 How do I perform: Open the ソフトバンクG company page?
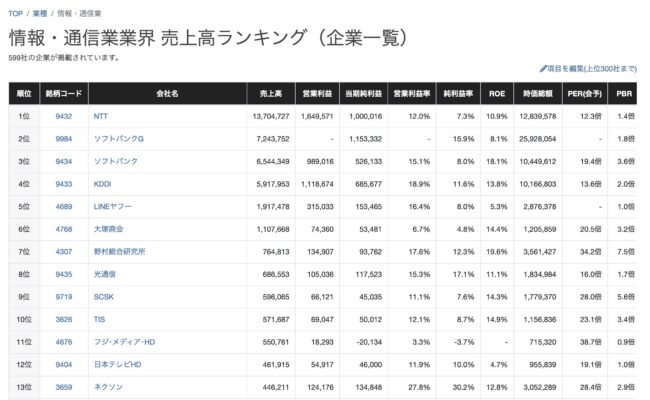[x=118, y=139]
